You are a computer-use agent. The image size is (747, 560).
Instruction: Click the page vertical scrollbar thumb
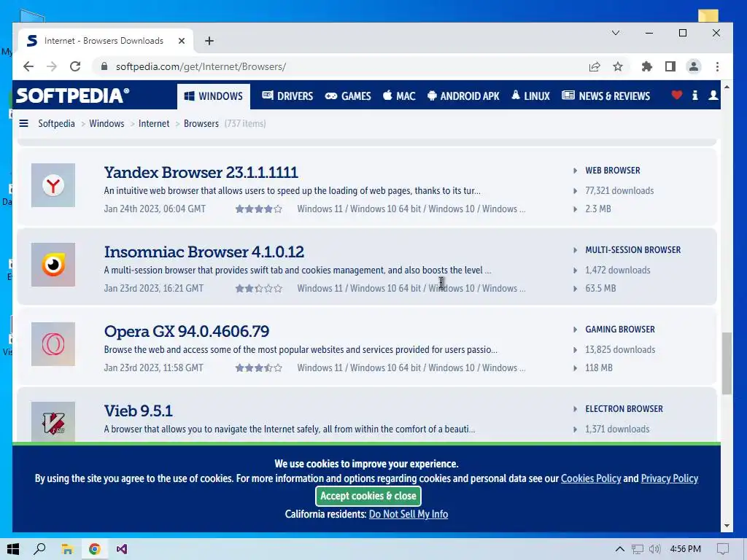(x=727, y=363)
